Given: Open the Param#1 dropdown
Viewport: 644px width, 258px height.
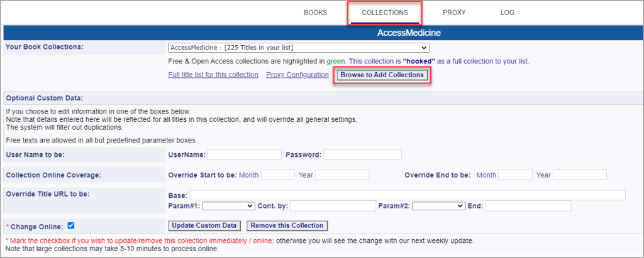Looking at the screenshot, I should pyautogui.click(x=228, y=206).
